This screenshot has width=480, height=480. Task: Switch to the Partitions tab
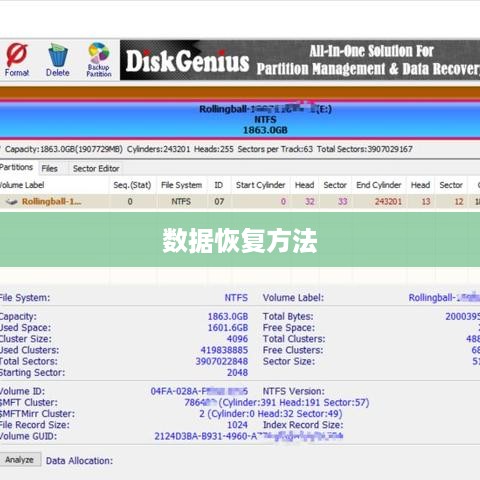[16, 167]
